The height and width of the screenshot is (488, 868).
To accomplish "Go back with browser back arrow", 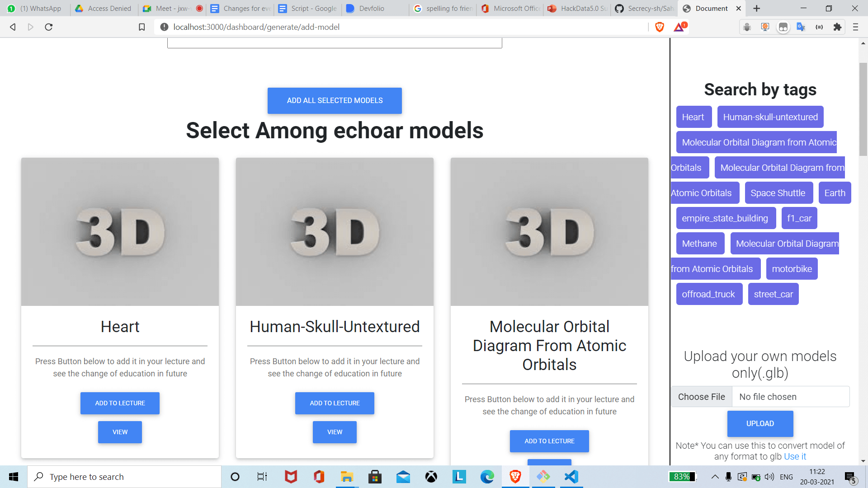I will 13,27.
